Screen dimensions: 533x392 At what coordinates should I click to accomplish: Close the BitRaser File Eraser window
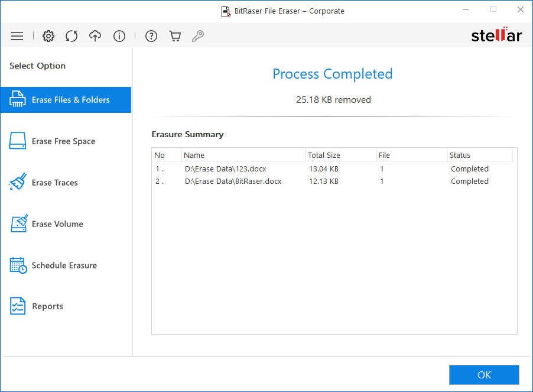point(521,9)
